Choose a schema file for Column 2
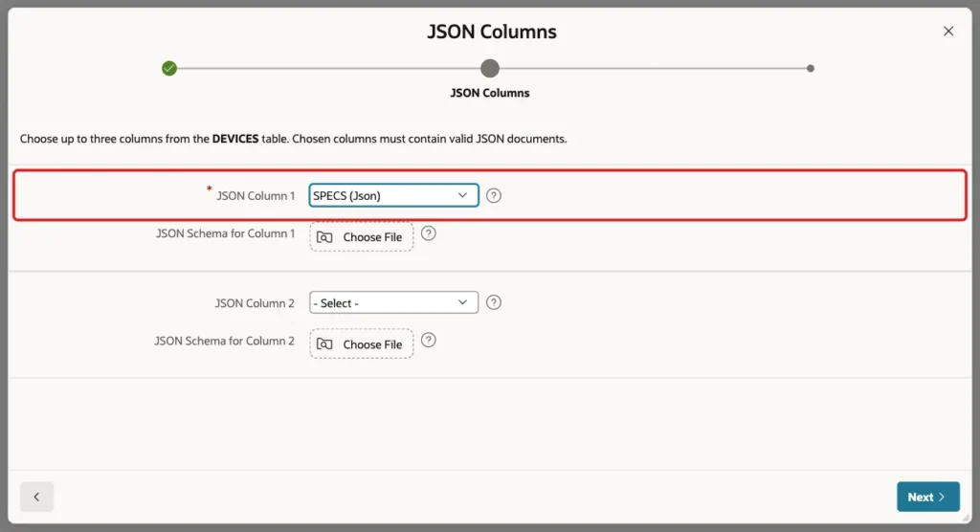980x532 pixels. (x=361, y=344)
